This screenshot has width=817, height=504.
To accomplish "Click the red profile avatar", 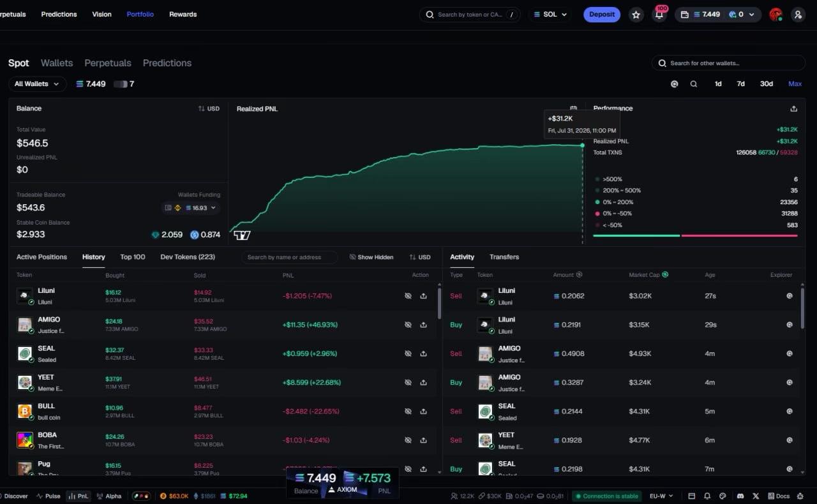I will point(776,15).
